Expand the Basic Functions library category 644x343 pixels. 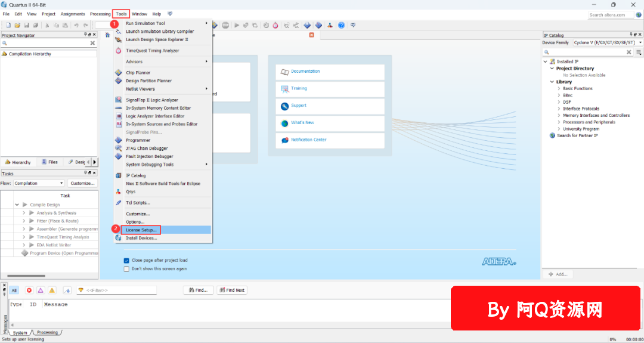coord(559,88)
